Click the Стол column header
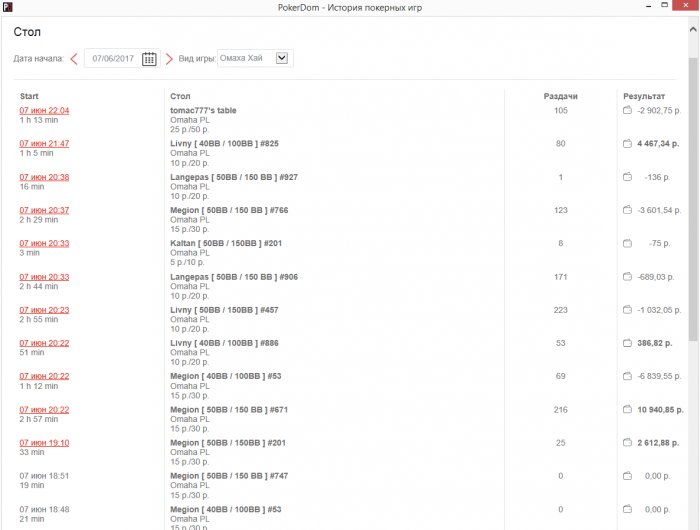The width and height of the screenshot is (700, 530). coord(180,96)
